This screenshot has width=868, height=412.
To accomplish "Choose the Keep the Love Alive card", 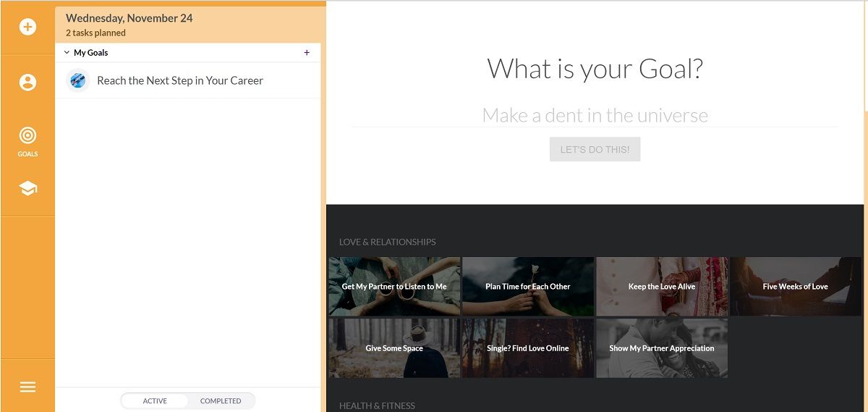I will point(662,287).
